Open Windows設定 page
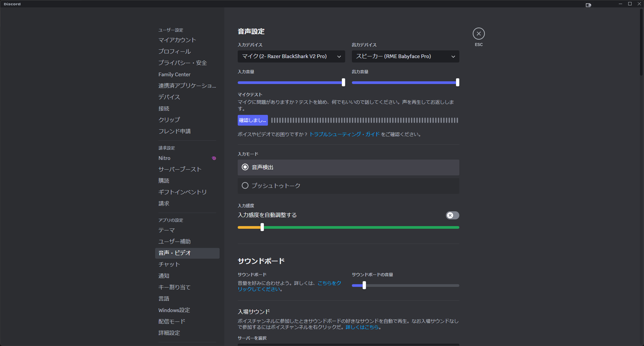 tap(187, 310)
